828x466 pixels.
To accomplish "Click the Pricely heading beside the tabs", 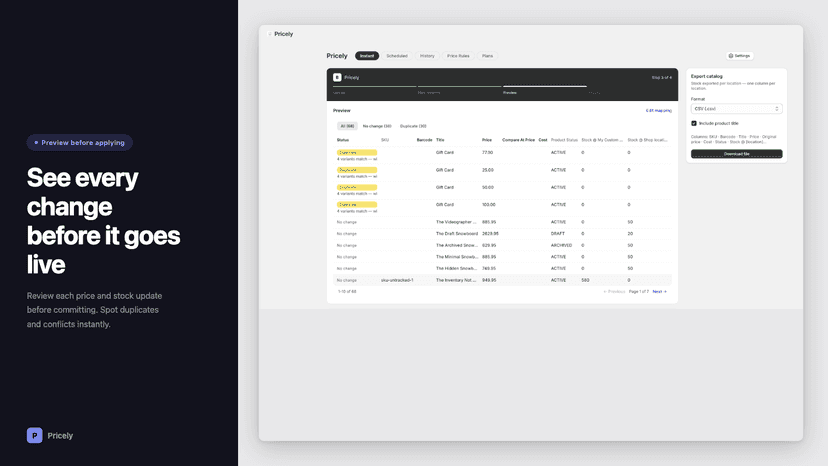I will coord(337,55).
